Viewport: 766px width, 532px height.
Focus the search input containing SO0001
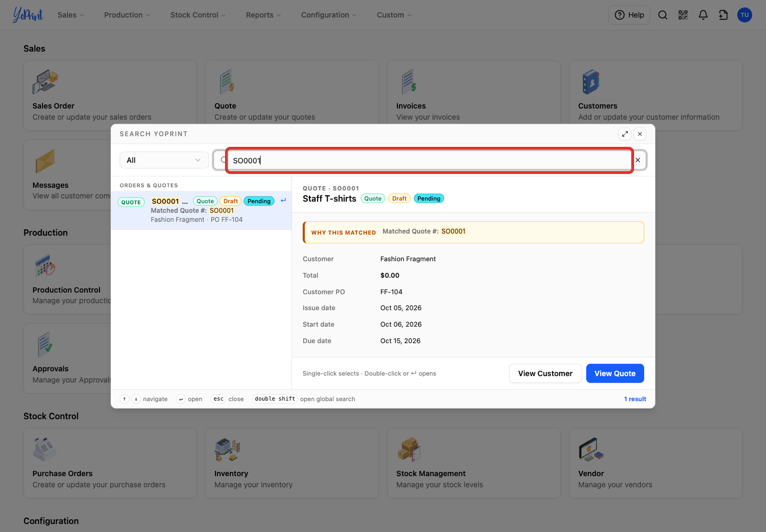tap(429, 160)
